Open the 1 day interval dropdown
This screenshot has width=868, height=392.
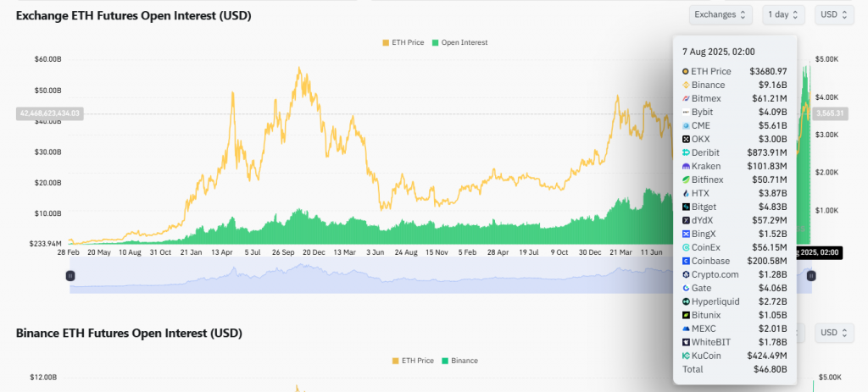pos(783,14)
